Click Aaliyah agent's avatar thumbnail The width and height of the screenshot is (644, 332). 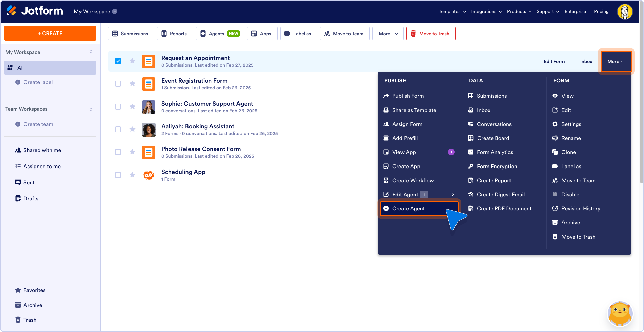(x=149, y=130)
